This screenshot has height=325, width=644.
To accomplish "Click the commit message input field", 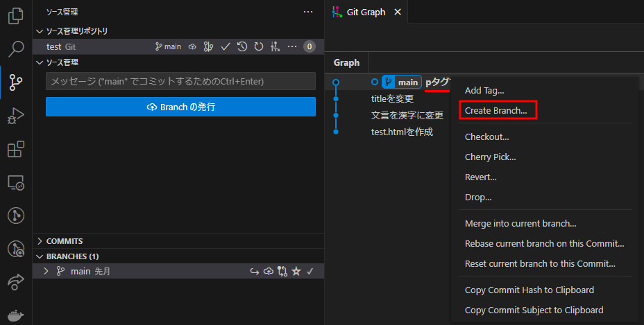I will coord(180,81).
